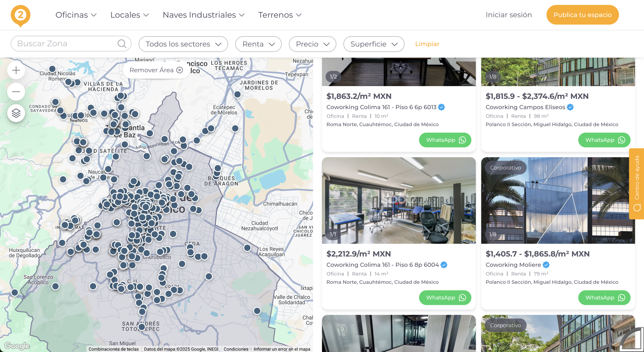Open Oficinas menu

point(76,15)
